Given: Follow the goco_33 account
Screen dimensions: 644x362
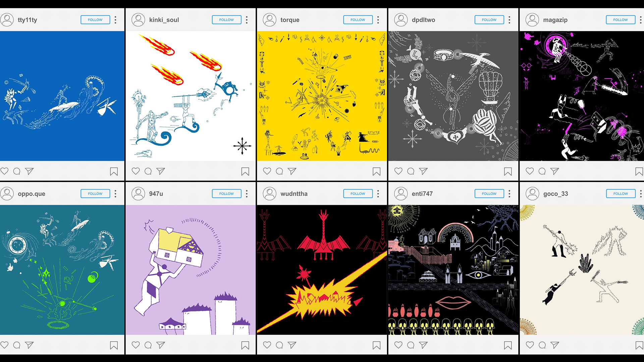Looking at the screenshot, I should 621,193.
